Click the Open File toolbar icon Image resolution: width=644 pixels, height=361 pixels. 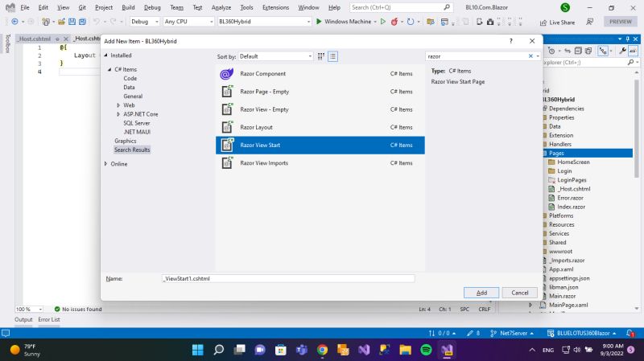point(61,22)
